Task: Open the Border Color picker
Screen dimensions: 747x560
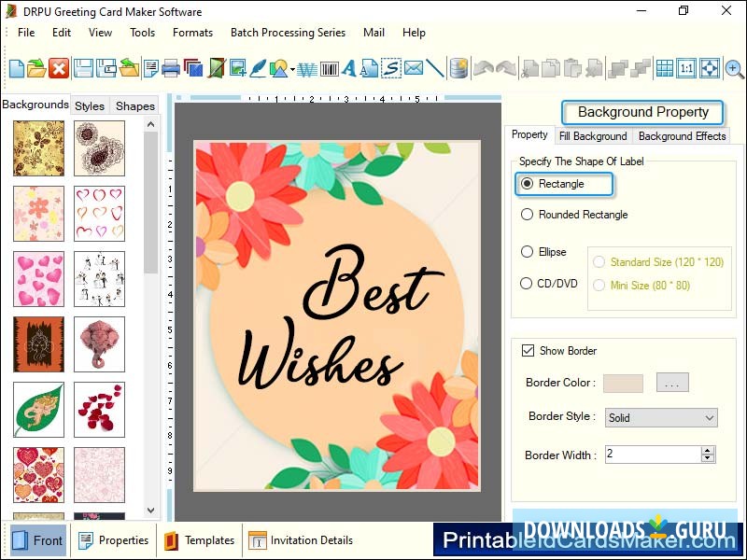Action: point(674,383)
